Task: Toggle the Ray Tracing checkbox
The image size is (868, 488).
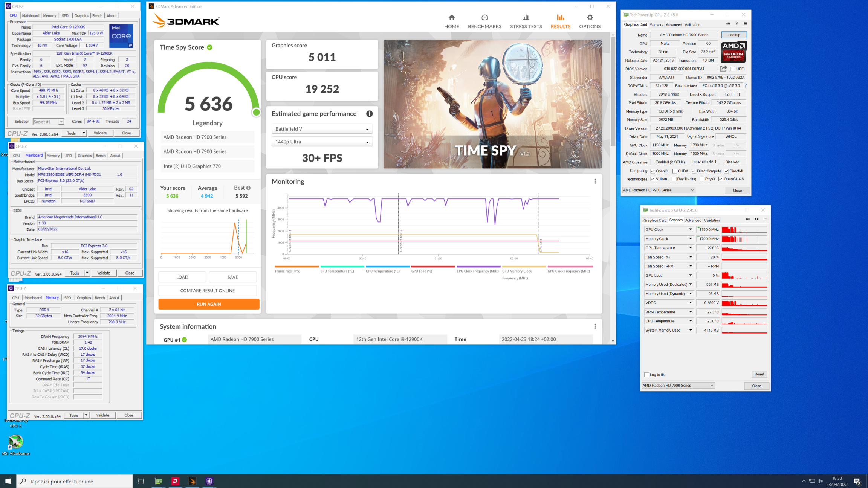Action: click(x=674, y=179)
